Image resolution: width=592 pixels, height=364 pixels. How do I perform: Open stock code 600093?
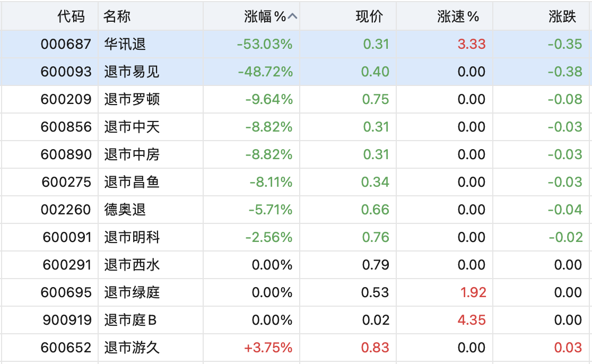click(x=66, y=72)
